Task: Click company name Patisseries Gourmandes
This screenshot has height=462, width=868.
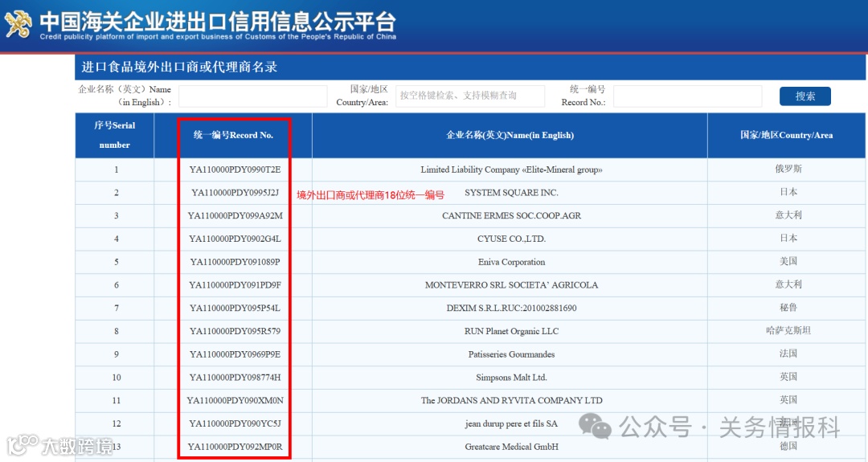Action: 511,354
